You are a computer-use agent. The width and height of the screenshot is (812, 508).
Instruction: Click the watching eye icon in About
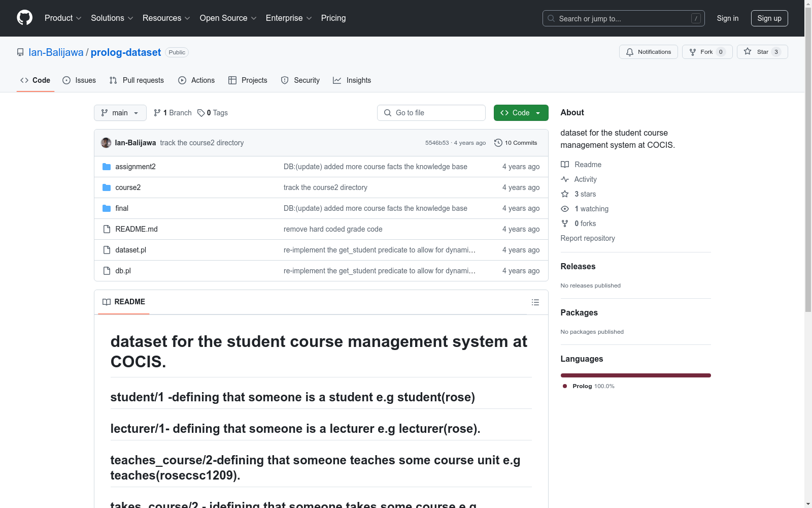(x=565, y=209)
